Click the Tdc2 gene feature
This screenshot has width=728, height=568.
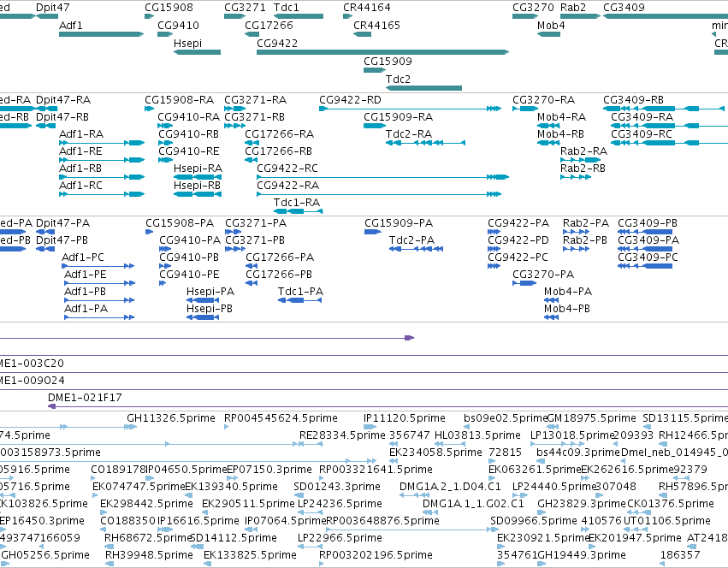423,88
